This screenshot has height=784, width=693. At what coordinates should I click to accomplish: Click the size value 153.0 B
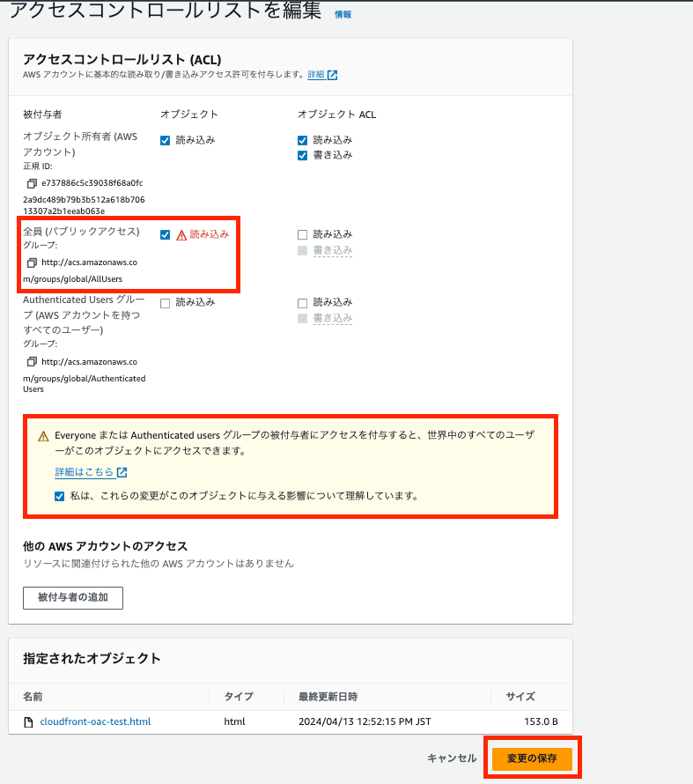(541, 721)
